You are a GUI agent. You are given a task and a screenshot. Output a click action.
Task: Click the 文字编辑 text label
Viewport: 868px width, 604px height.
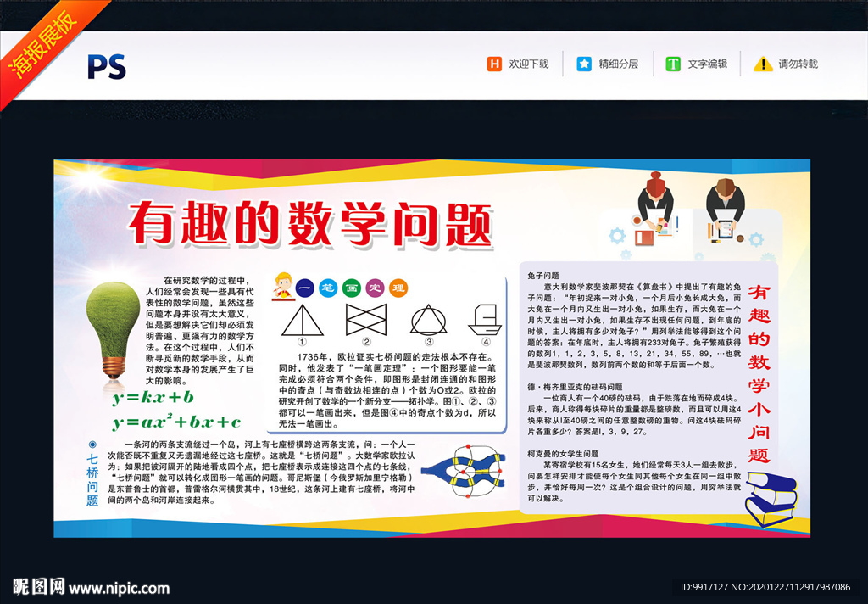pos(709,64)
